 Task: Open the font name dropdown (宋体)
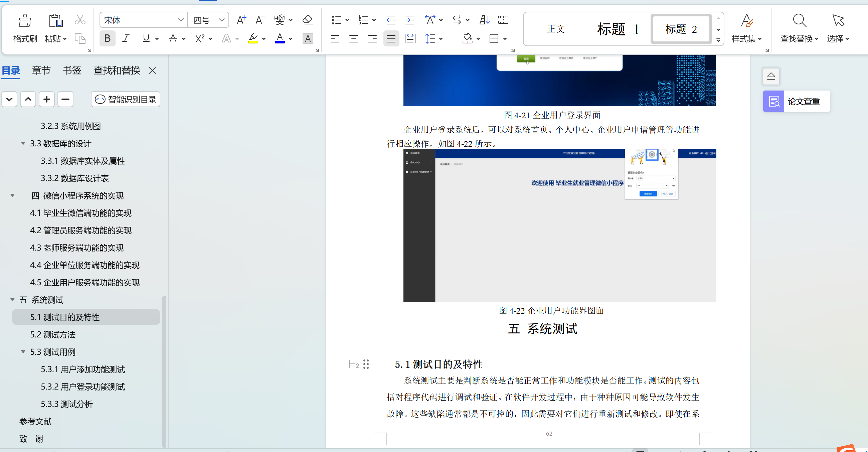(x=181, y=20)
